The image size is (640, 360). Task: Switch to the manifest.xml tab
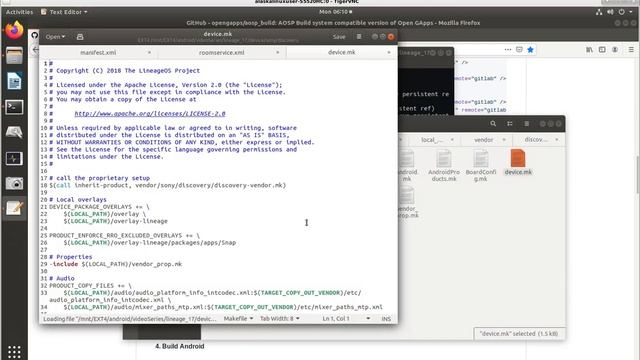(98, 52)
